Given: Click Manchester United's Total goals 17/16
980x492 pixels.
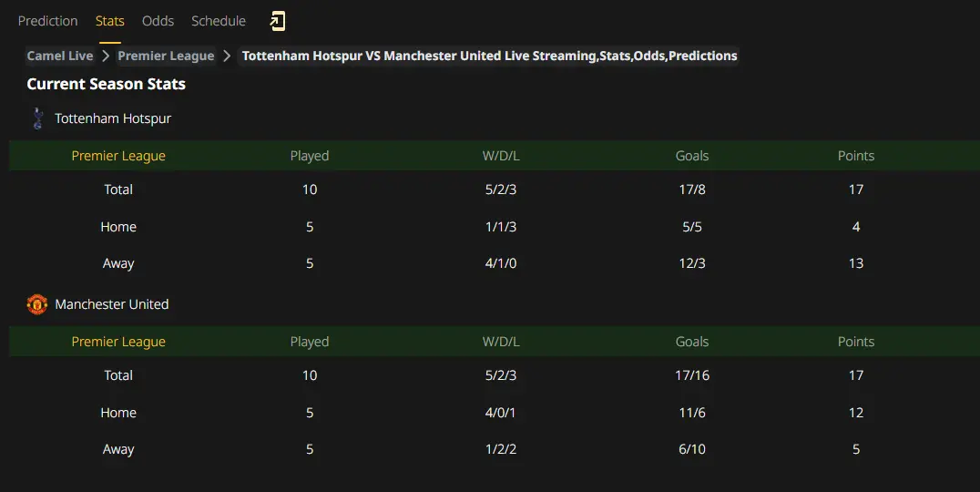Looking at the screenshot, I should tap(692, 375).
